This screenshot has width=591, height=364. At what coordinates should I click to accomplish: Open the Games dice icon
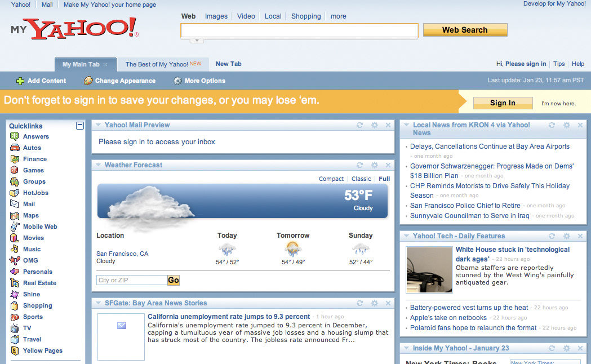pyautogui.click(x=14, y=170)
